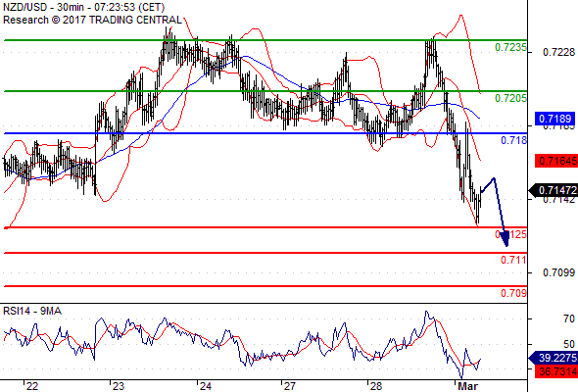
Task: Click the 0.7099 price axis value
Action: [558, 272]
